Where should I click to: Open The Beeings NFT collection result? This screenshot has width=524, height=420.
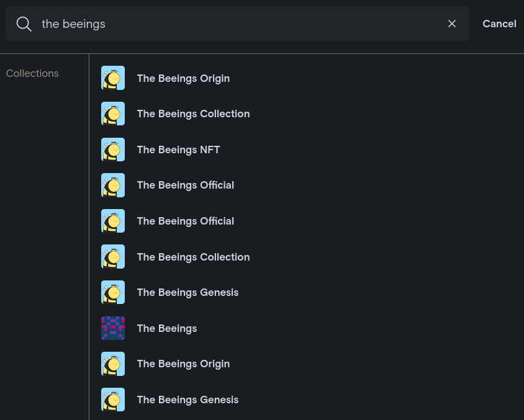178,150
